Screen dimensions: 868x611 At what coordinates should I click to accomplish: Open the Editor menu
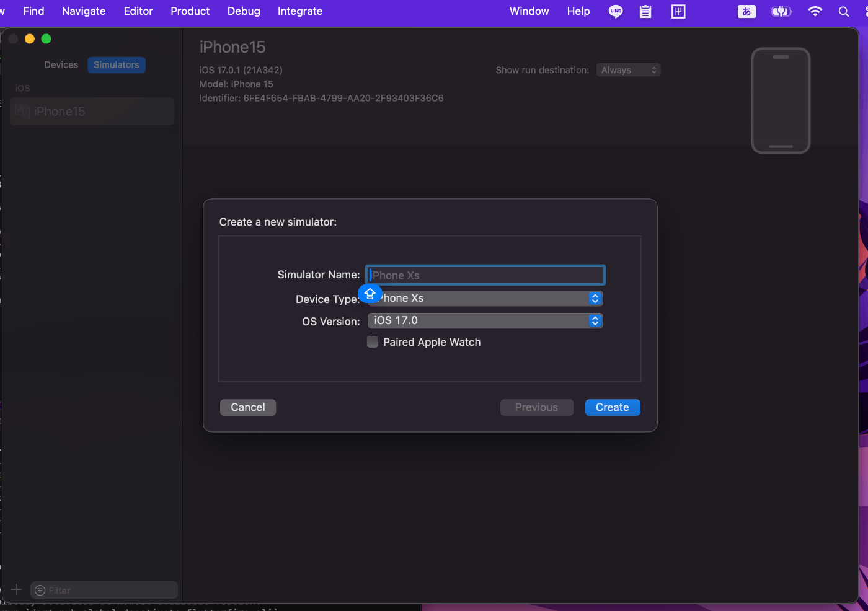[x=138, y=11]
